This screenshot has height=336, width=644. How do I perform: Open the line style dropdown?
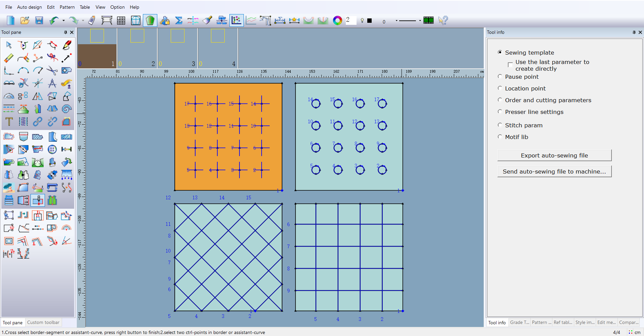pyautogui.click(x=420, y=21)
